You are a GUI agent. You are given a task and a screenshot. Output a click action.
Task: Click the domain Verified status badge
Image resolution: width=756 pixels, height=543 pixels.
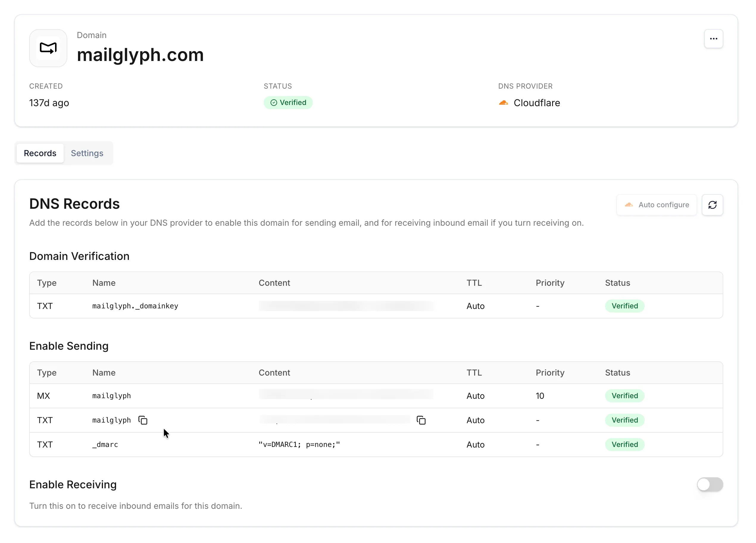tap(288, 103)
